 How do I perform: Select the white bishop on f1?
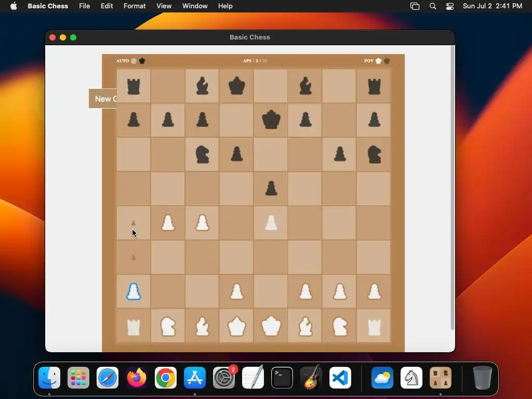pos(305,326)
